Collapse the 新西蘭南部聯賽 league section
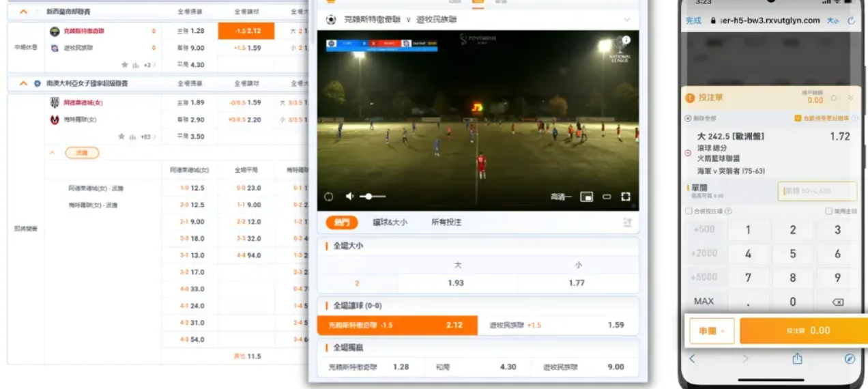868x389 pixels. (23, 12)
